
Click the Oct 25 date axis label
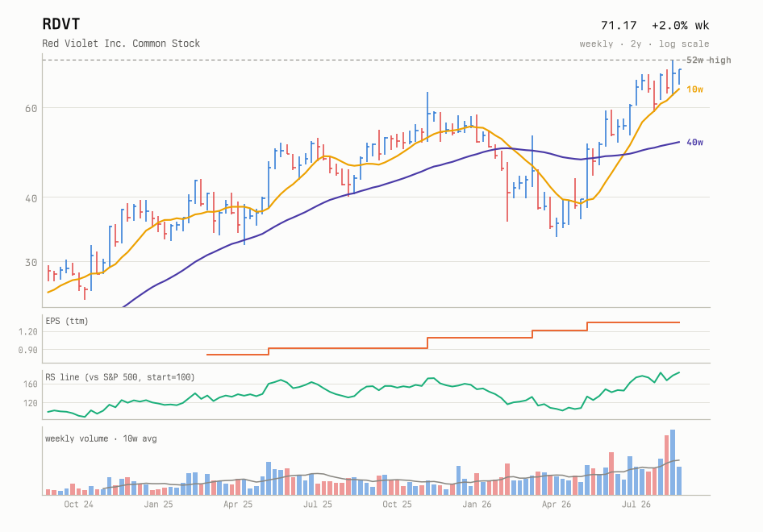(x=397, y=505)
